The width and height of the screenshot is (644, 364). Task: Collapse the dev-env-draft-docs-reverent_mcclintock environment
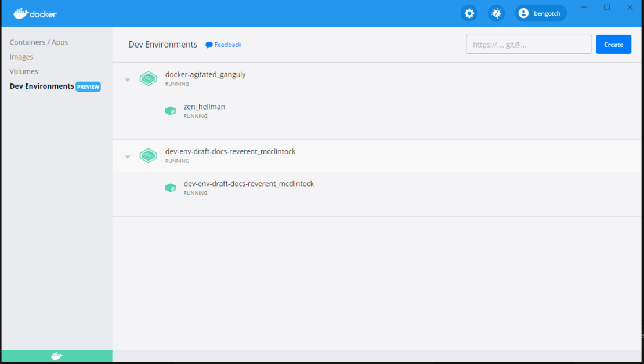[x=128, y=156]
